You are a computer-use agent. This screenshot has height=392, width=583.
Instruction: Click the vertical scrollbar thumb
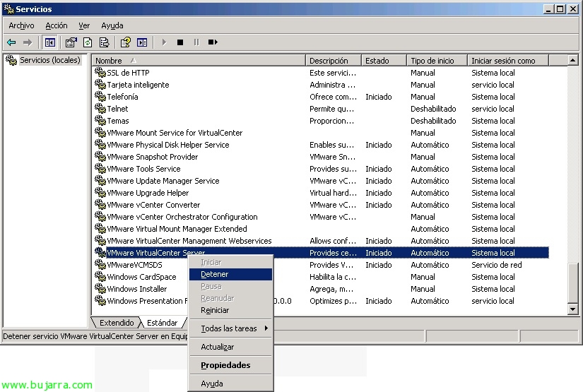pyautogui.click(x=572, y=283)
